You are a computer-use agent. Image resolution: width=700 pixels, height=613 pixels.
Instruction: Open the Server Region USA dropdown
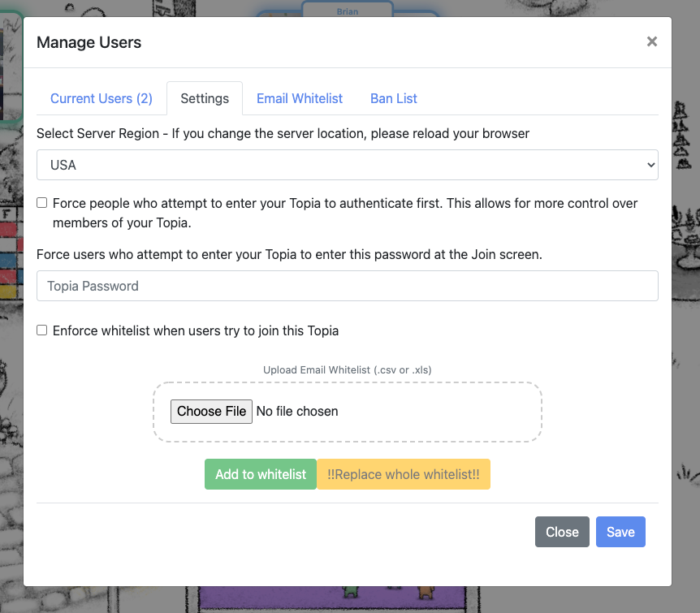coord(347,165)
